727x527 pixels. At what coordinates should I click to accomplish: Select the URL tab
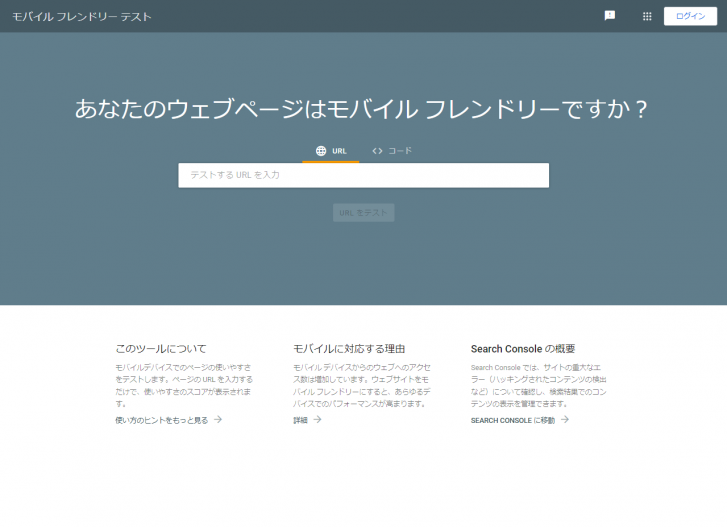tap(331, 151)
